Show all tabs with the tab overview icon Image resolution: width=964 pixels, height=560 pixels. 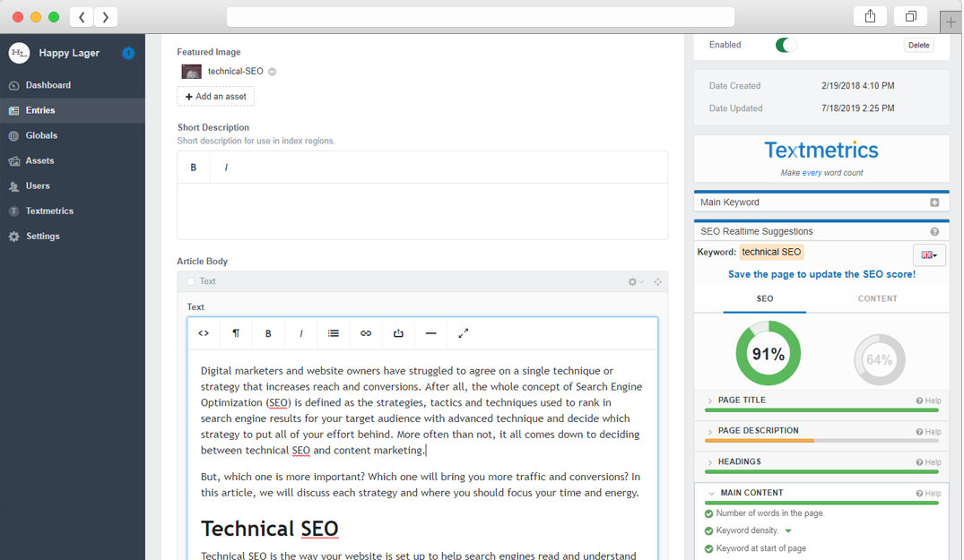point(911,17)
